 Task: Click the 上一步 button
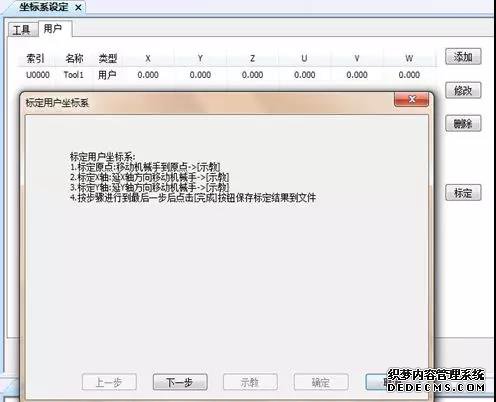click(x=109, y=382)
